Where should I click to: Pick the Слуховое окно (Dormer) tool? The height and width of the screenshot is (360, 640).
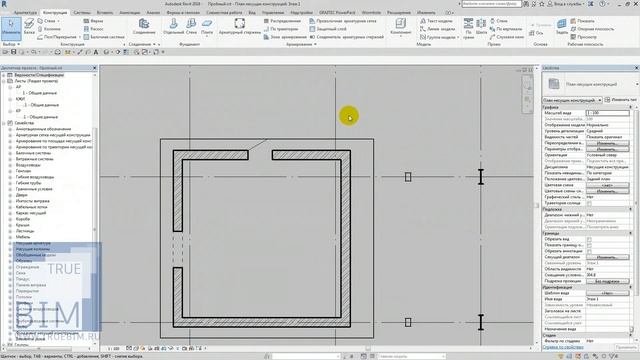pyautogui.click(x=507, y=37)
